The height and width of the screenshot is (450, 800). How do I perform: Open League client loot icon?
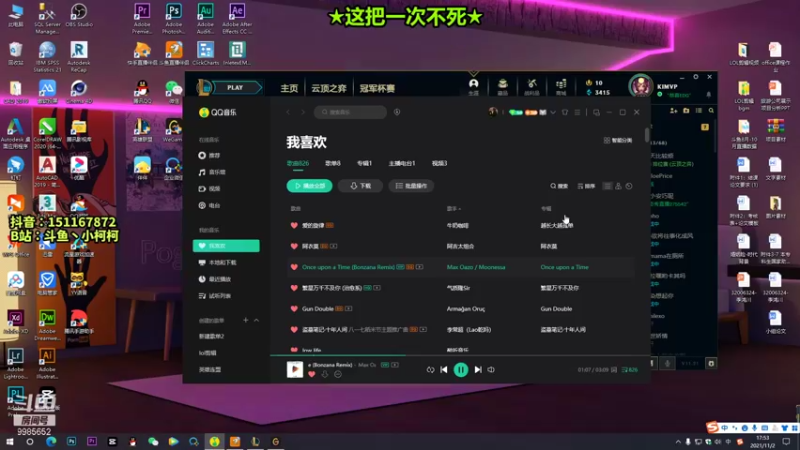[x=532, y=86]
